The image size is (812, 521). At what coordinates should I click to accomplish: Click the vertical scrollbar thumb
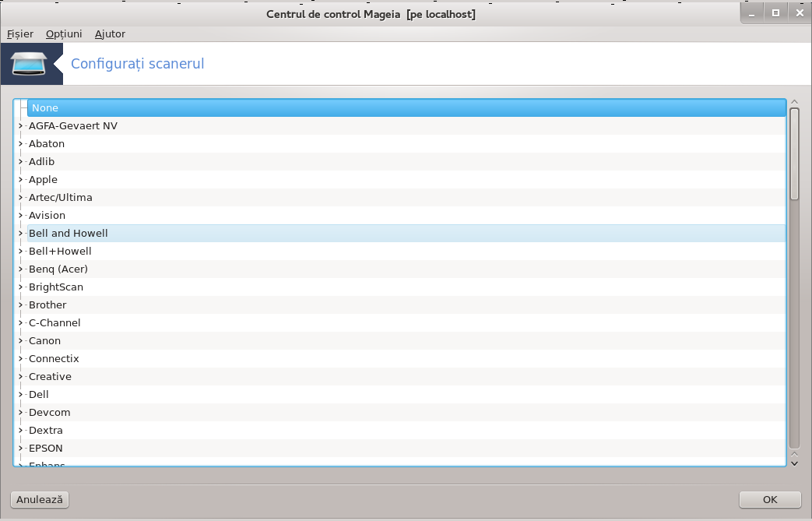(x=794, y=154)
